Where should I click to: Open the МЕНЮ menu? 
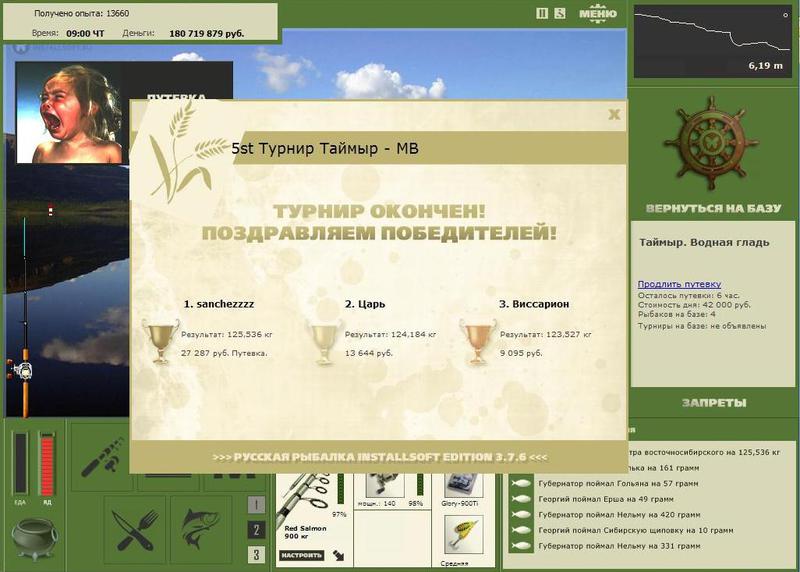(597, 13)
